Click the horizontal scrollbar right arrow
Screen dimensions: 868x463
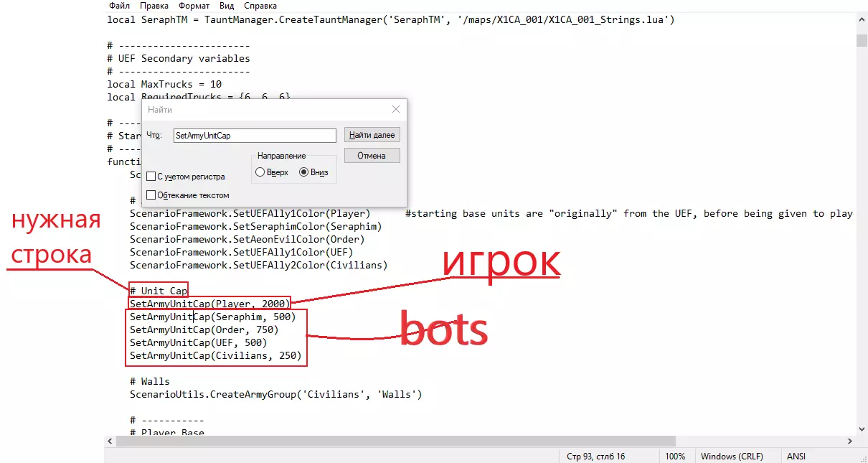(850, 441)
